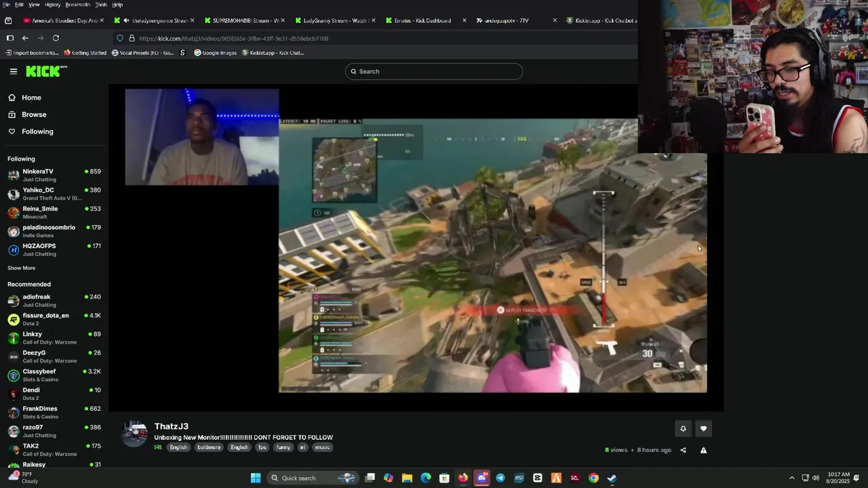Open the Kick hamburger menu

click(14, 71)
